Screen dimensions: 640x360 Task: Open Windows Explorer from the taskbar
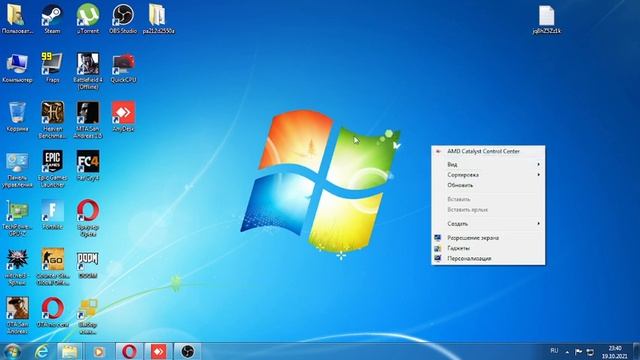69,351
